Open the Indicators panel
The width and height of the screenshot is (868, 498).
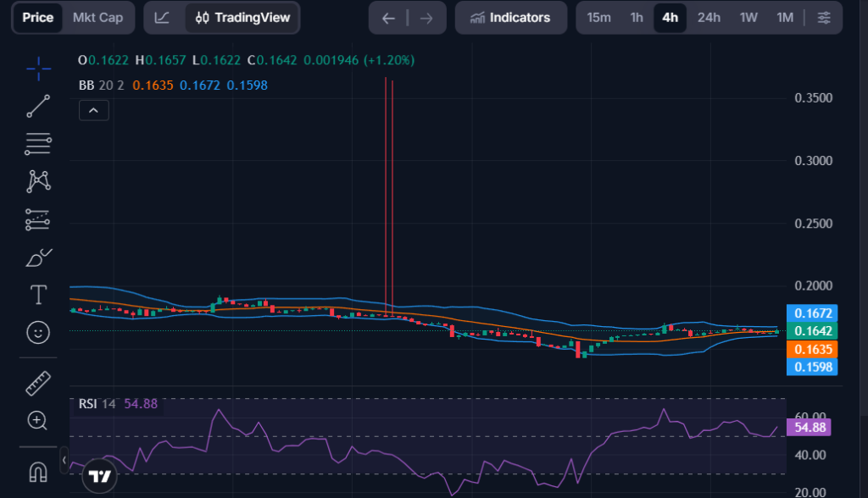coord(510,17)
